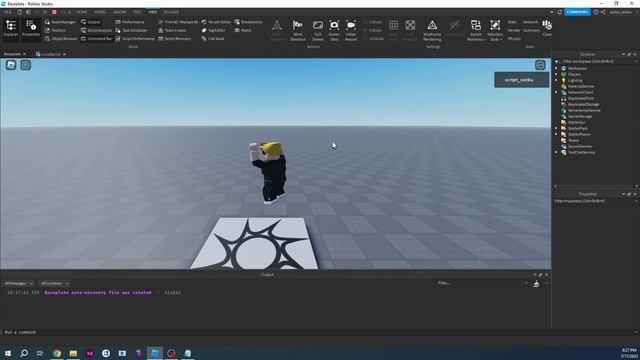Toggle Physics stats display

[x=514, y=39]
